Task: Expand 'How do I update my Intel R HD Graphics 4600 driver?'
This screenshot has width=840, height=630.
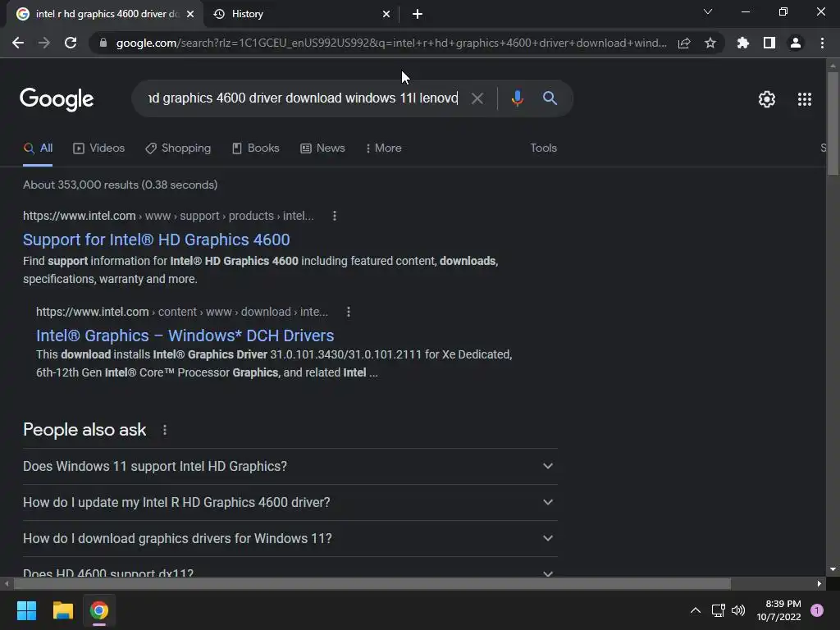Action: (290, 503)
